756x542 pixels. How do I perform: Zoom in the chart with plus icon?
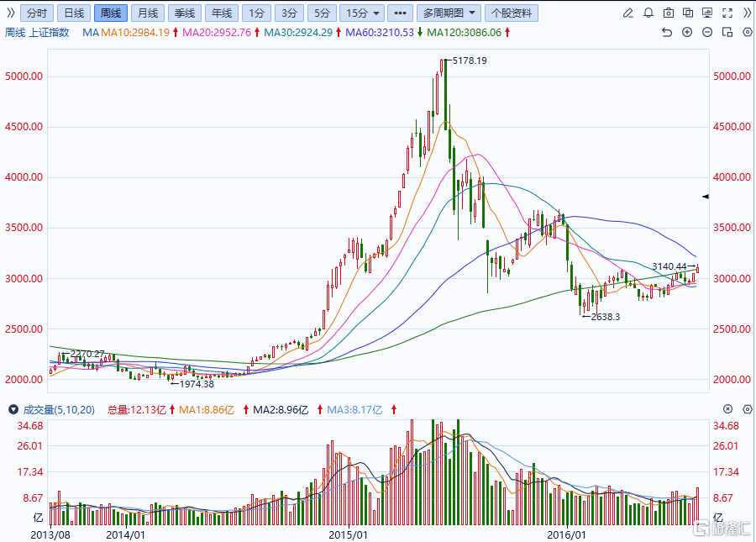(687, 32)
